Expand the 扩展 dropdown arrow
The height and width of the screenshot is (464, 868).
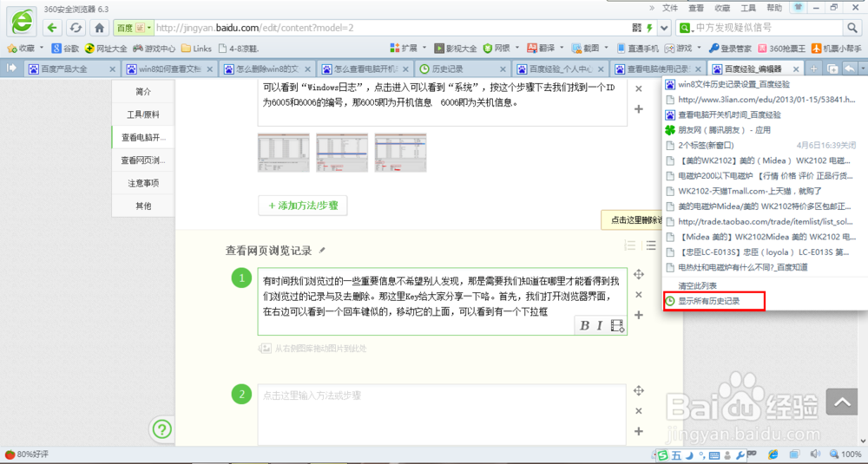pyautogui.click(x=424, y=48)
